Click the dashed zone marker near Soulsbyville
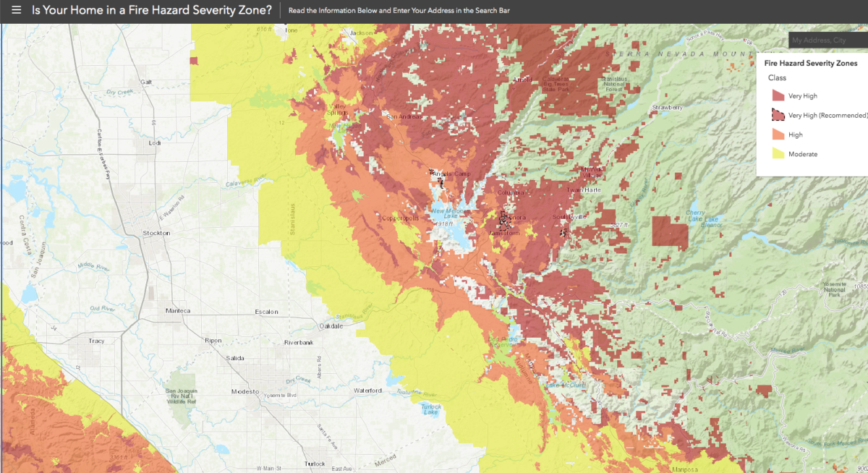This screenshot has height=473, width=868. tap(563, 232)
